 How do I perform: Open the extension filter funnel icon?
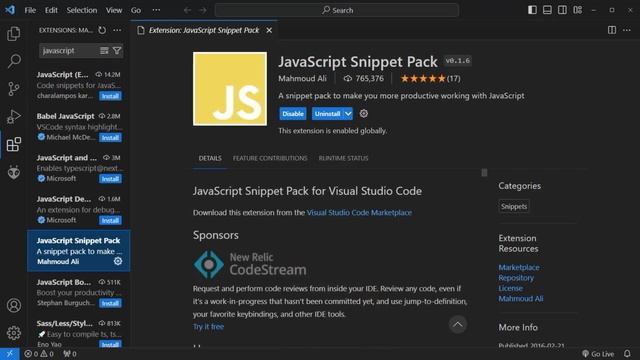117,51
